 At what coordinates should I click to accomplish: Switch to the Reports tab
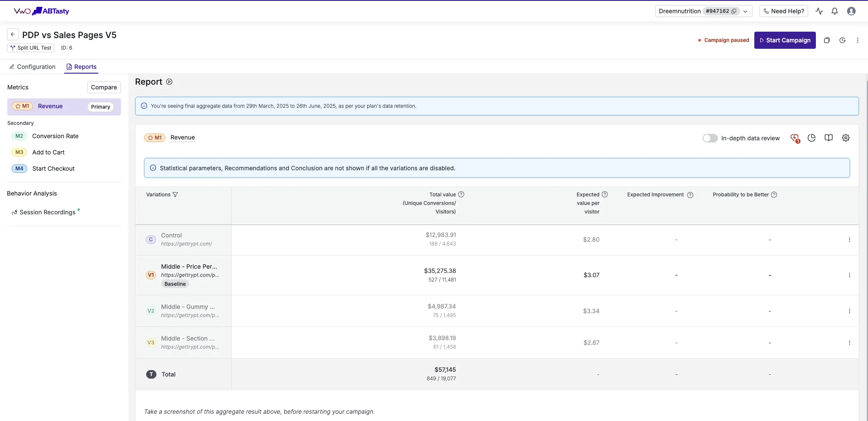(x=81, y=67)
